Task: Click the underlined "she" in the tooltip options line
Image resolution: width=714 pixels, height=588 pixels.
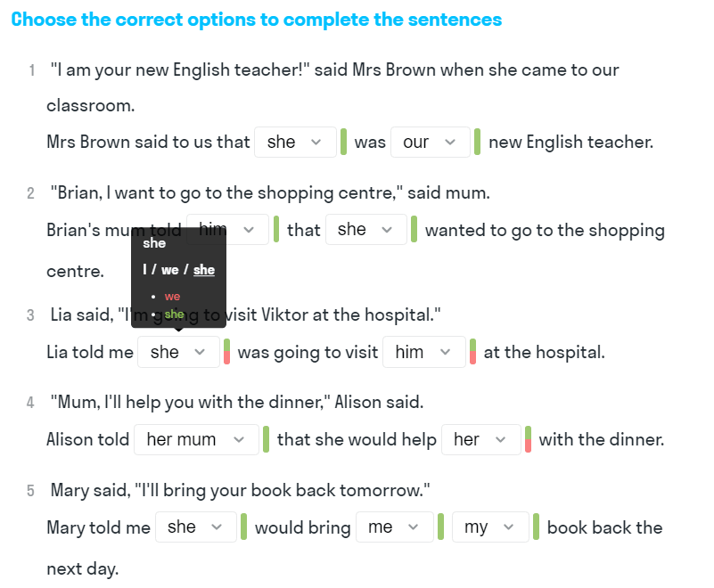Action: coord(204,270)
